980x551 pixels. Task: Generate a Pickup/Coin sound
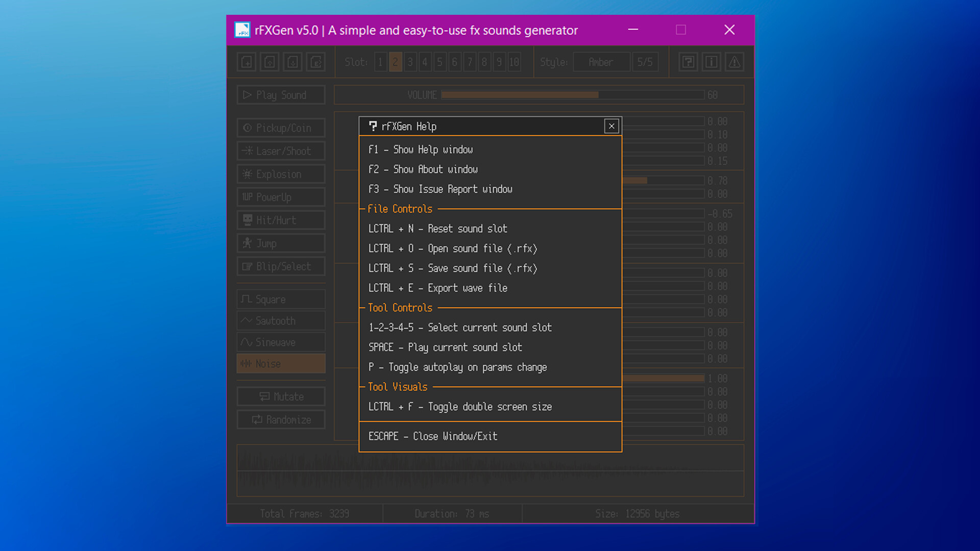pyautogui.click(x=280, y=128)
